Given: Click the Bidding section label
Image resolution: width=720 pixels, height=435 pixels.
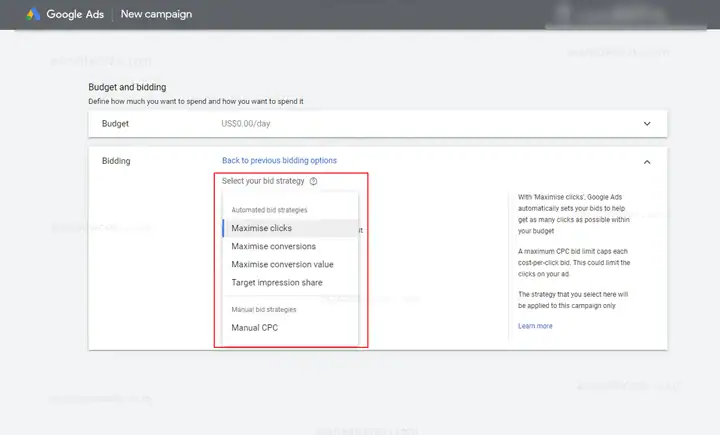Looking at the screenshot, I should [116, 161].
